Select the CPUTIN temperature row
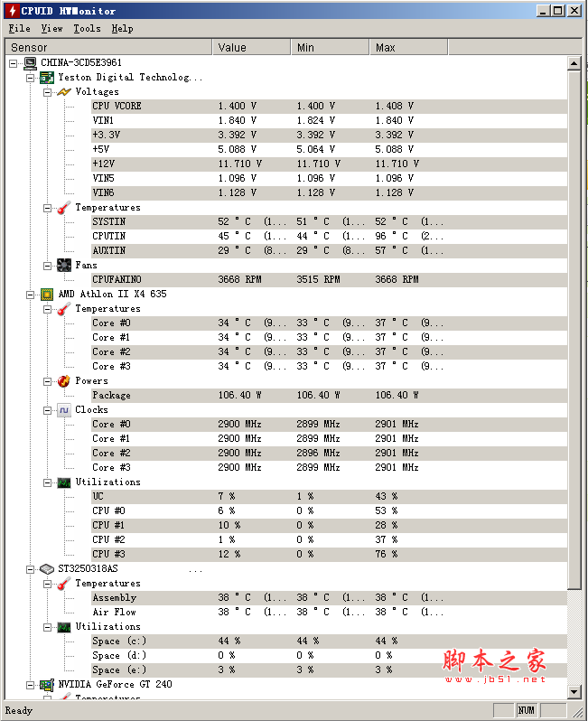 pos(329,237)
